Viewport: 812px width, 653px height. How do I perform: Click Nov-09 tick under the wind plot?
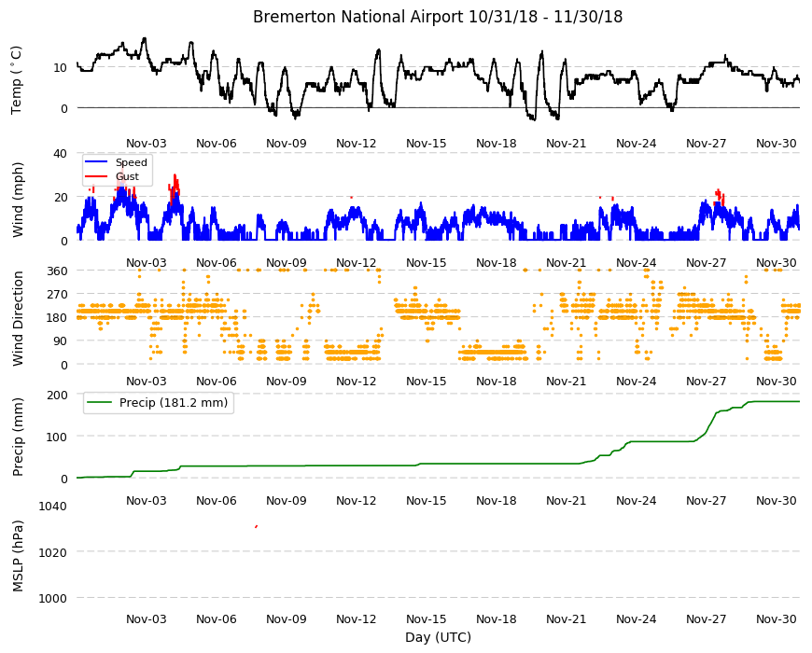coord(287,263)
